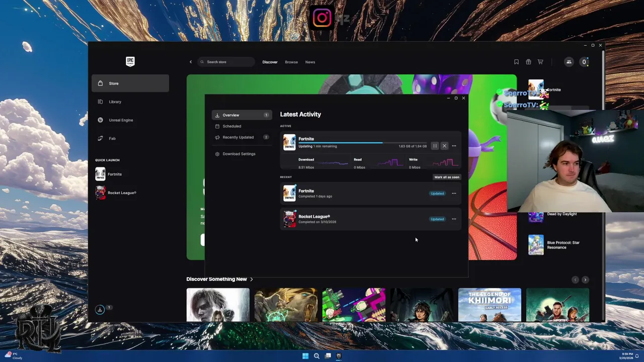Open the gift box icon
This screenshot has width=644, height=362.
click(x=528, y=62)
